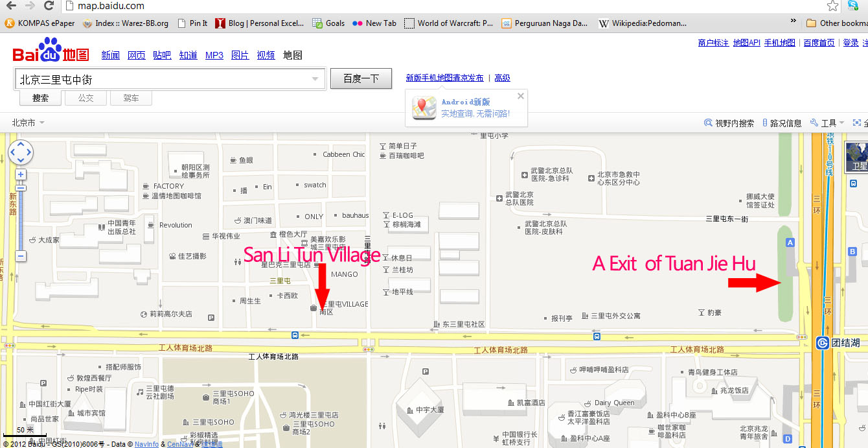Select the 搜索 search tab

coord(40,99)
